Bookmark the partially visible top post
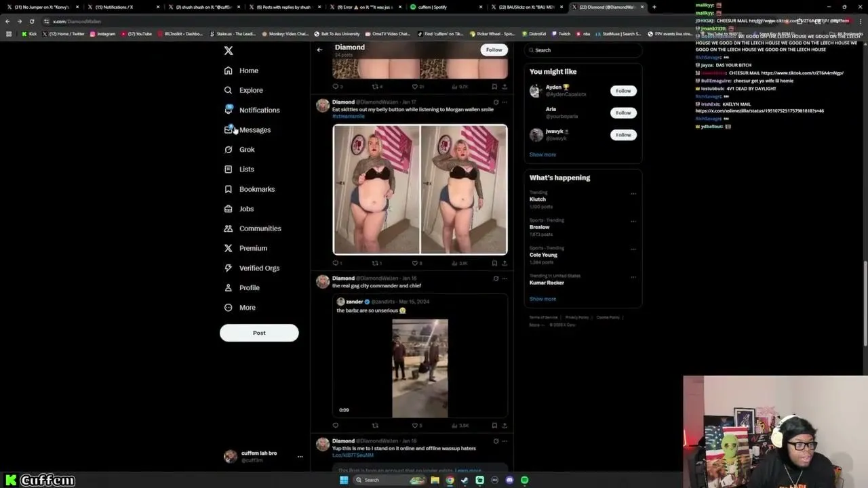The image size is (868, 488). [x=494, y=87]
